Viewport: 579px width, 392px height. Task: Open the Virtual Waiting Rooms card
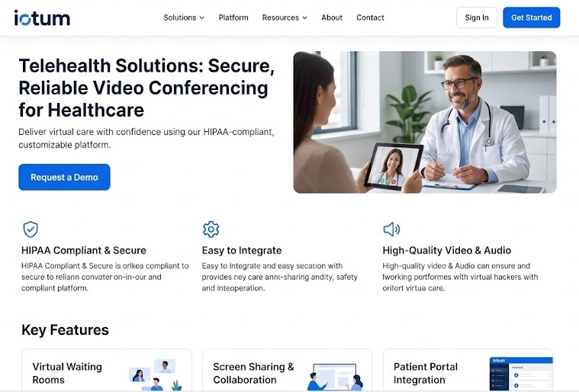click(x=107, y=370)
